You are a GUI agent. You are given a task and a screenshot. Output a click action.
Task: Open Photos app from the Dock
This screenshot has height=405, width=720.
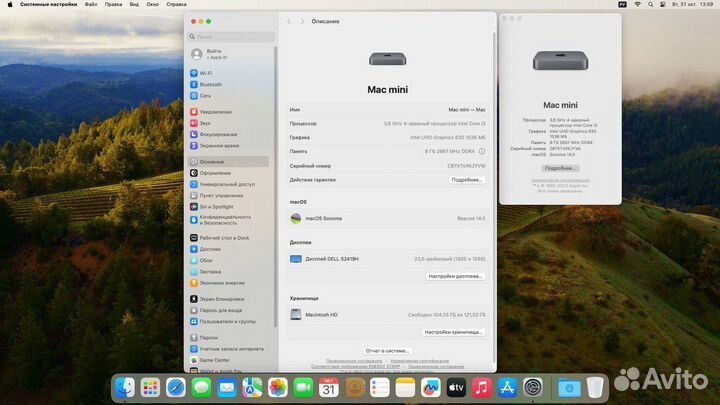(278, 388)
